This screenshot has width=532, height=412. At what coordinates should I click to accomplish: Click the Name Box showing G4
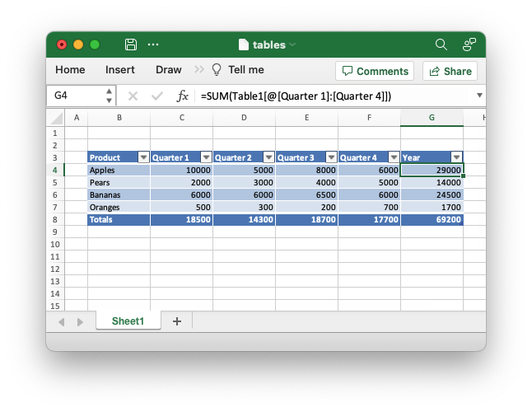74,96
